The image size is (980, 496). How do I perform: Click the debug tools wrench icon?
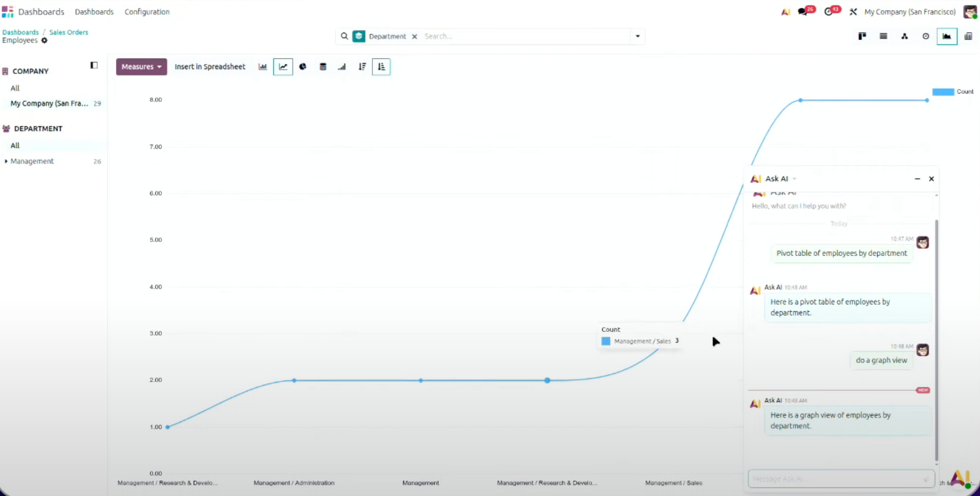click(853, 12)
